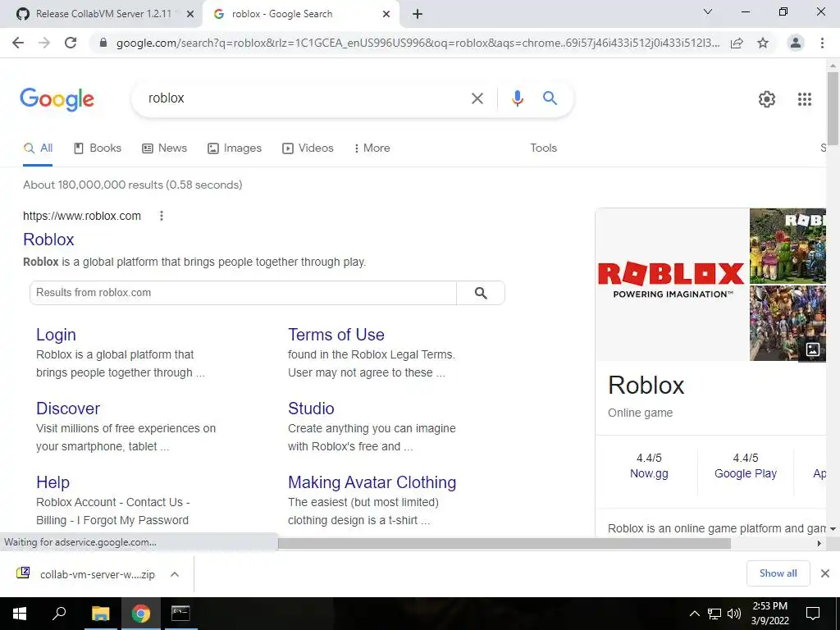Open File Explorer from the taskbar
This screenshot has height=630, width=840.
[x=100, y=614]
